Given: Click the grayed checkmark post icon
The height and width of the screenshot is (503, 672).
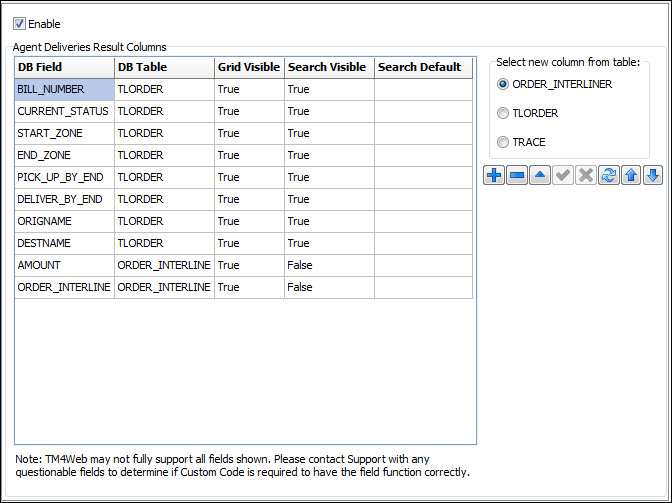Looking at the screenshot, I should click(x=563, y=176).
